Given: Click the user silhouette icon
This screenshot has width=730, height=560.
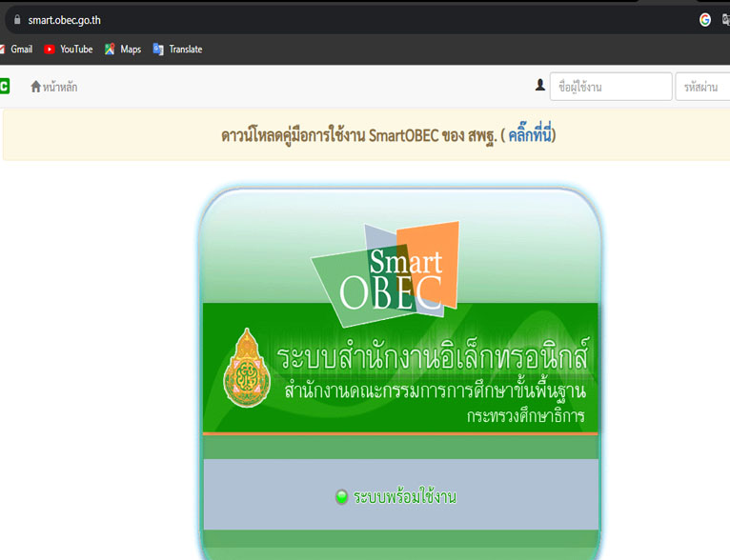Looking at the screenshot, I should tap(540, 85).
